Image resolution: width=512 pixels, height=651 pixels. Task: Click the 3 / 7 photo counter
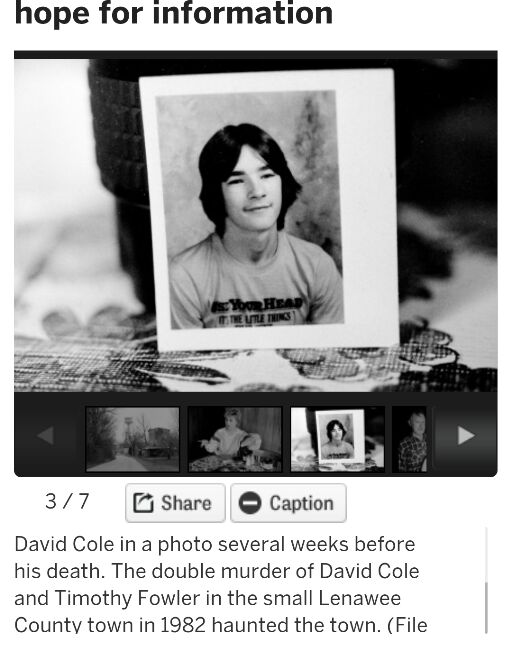67,501
